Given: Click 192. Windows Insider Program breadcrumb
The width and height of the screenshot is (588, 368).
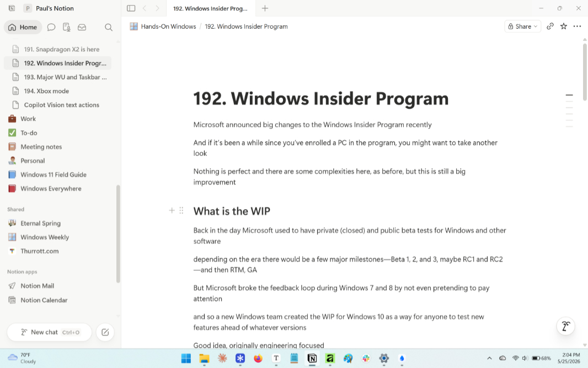Looking at the screenshot, I should point(246,26).
